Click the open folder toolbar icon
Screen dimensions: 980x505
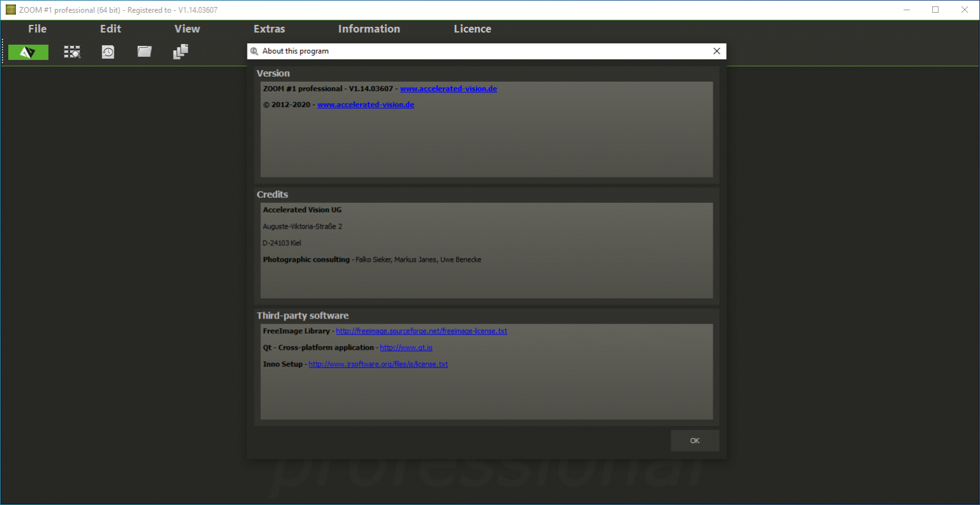[x=144, y=52]
